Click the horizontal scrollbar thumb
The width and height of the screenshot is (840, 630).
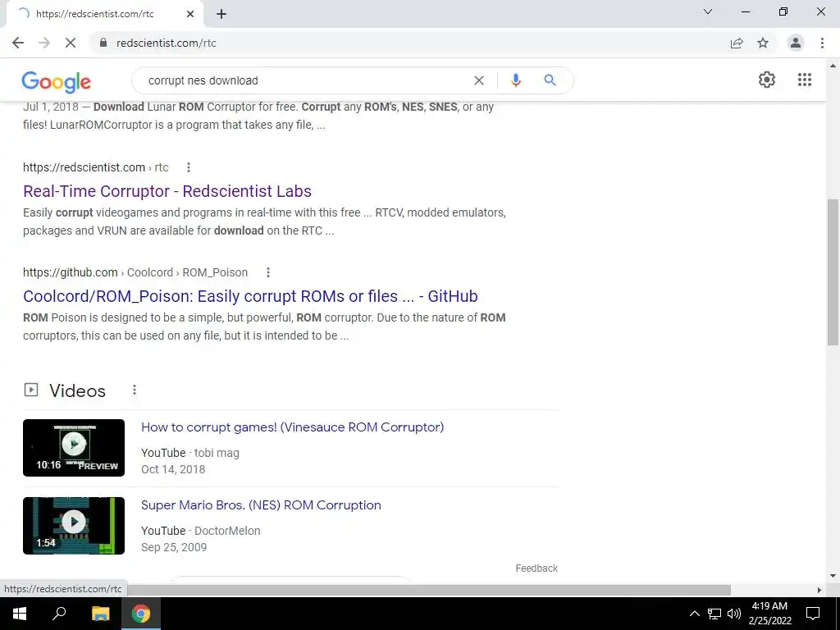point(428,590)
